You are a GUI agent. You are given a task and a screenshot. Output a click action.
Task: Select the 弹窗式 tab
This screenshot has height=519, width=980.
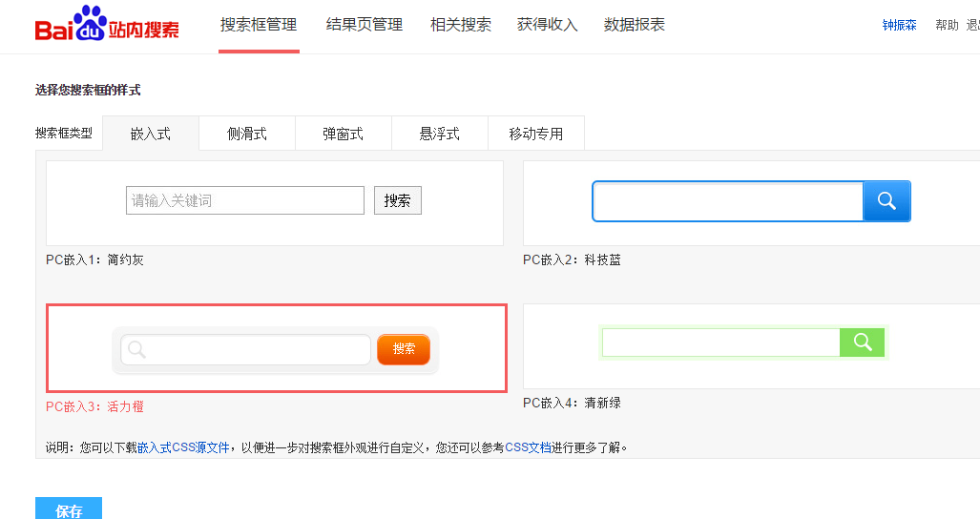tap(343, 134)
